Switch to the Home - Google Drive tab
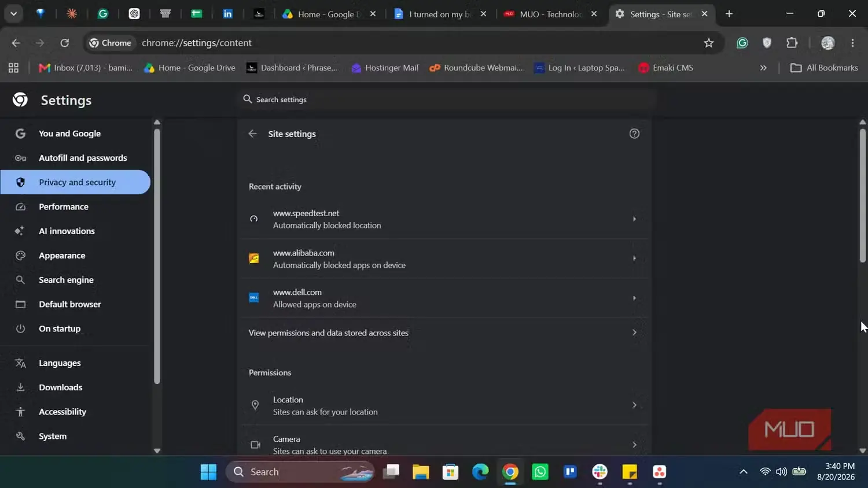 pyautogui.click(x=329, y=13)
